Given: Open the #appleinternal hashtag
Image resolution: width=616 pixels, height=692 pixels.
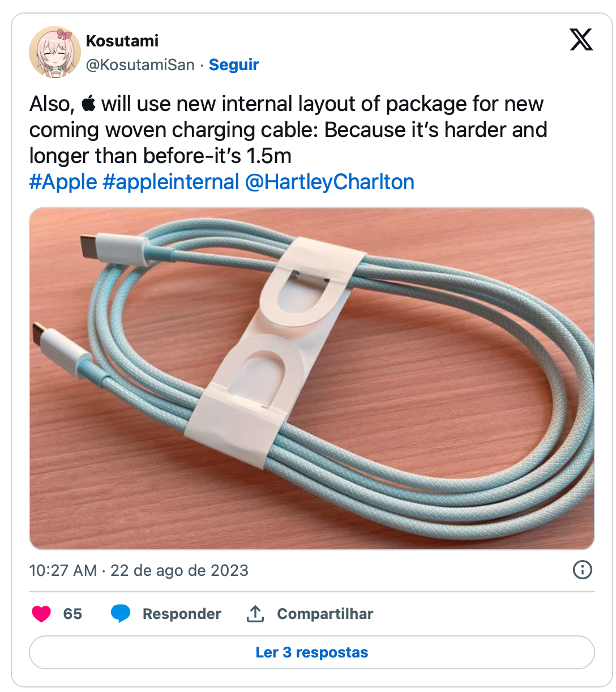Looking at the screenshot, I should tap(171, 182).
